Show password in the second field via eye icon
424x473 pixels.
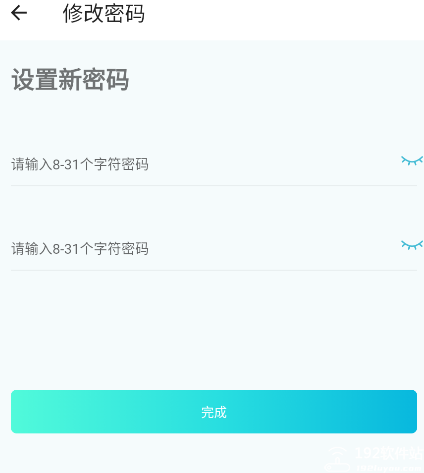coord(412,245)
